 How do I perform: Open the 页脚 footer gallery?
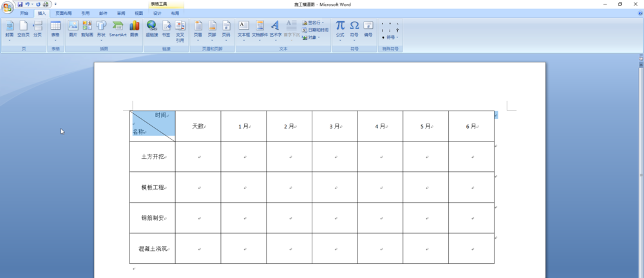point(212,30)
